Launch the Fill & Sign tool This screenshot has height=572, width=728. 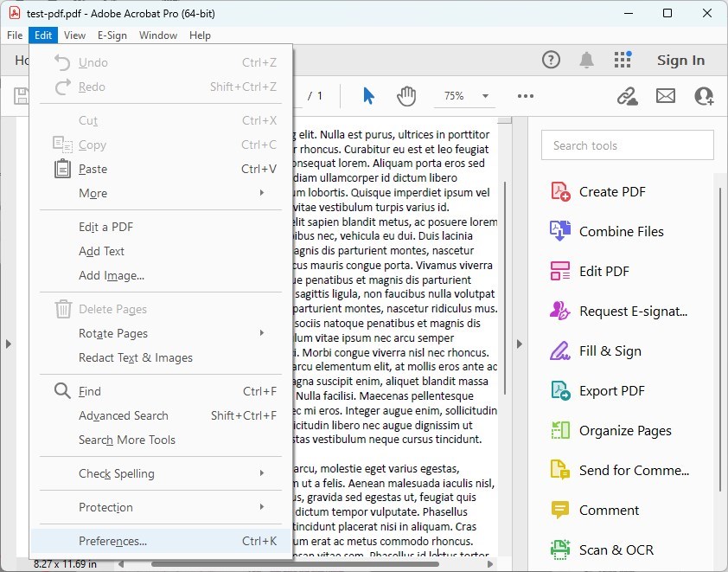coord(609,350)
